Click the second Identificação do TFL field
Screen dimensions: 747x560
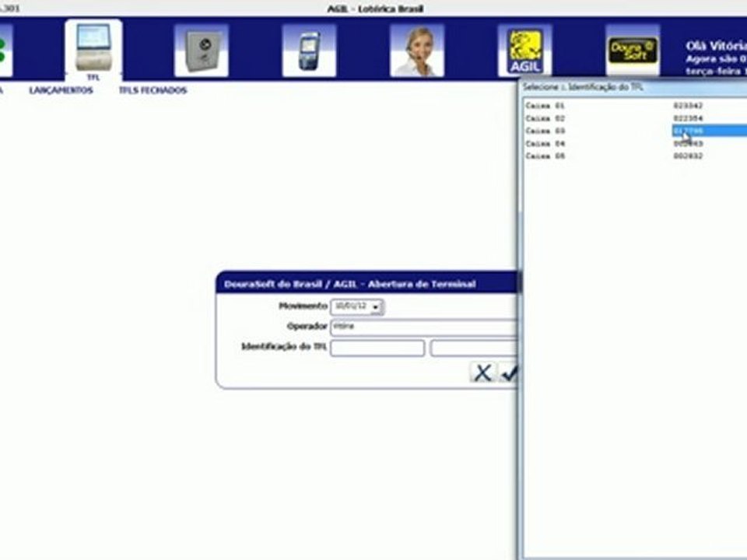[474, 348]
